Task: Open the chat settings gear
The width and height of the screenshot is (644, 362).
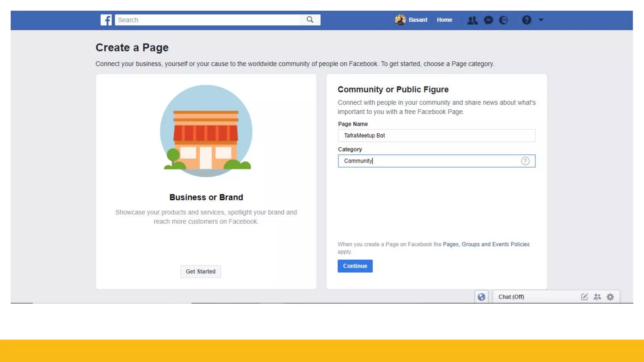Action: pos(610,297)
